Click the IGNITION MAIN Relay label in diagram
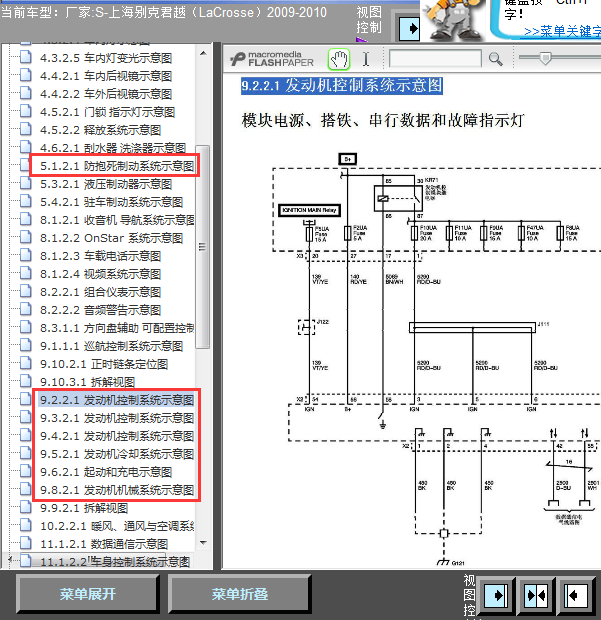 click(309, 210)
